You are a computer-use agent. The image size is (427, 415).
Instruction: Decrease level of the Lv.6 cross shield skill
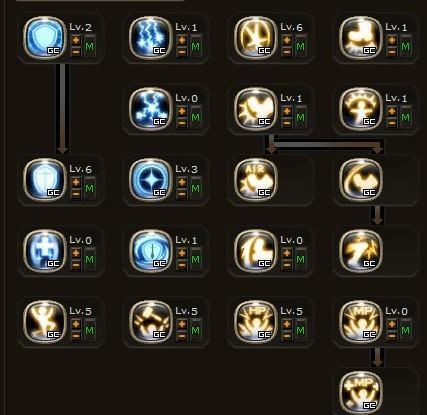76,193
